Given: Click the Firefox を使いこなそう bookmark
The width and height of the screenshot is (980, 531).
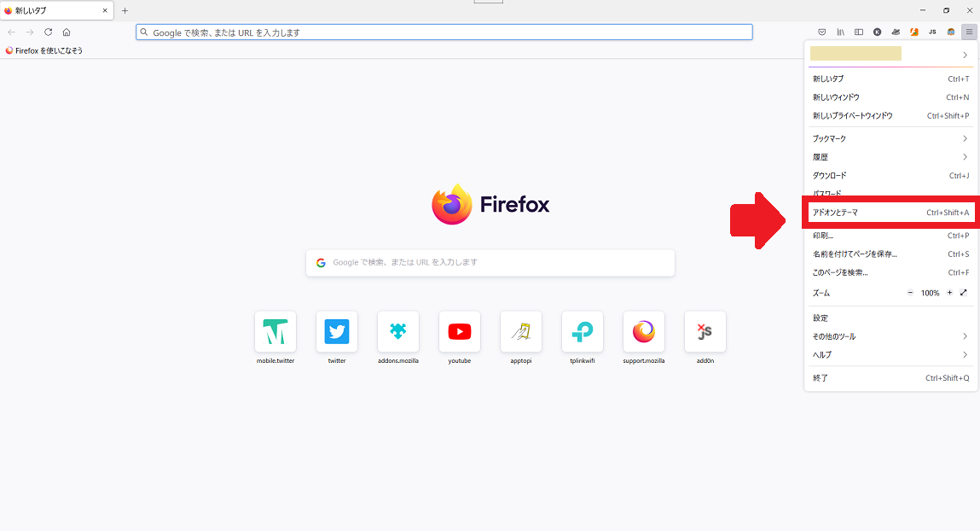Looking at the screenshot, I should pos(43,50).
